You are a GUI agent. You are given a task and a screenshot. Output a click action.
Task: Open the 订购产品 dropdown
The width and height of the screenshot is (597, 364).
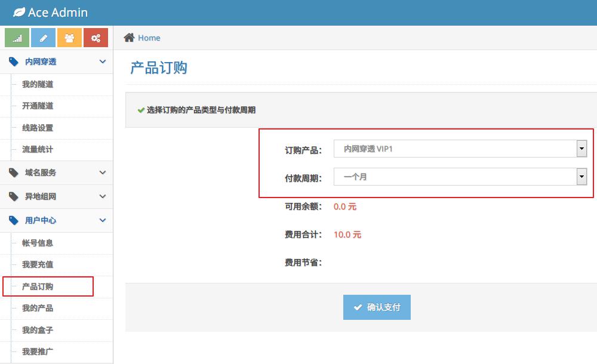(460, 149)
